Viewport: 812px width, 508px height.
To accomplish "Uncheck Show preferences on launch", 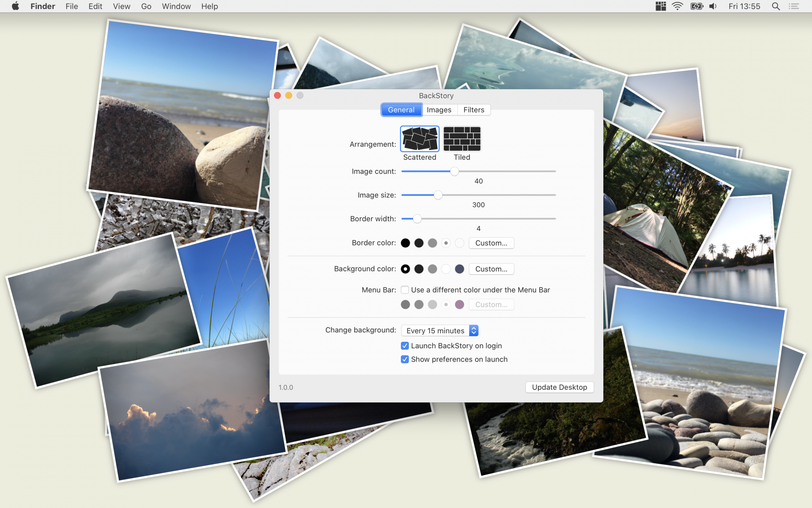I will 405,359.
